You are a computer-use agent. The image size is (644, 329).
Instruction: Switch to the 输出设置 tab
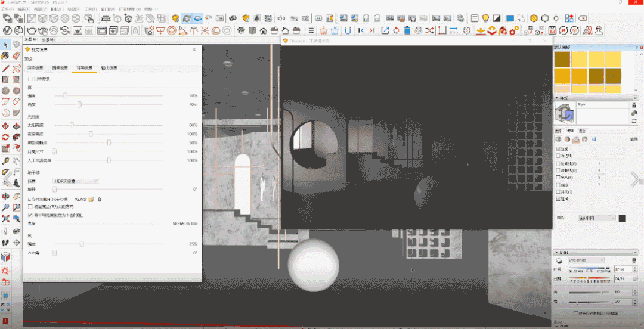point(109,68)
